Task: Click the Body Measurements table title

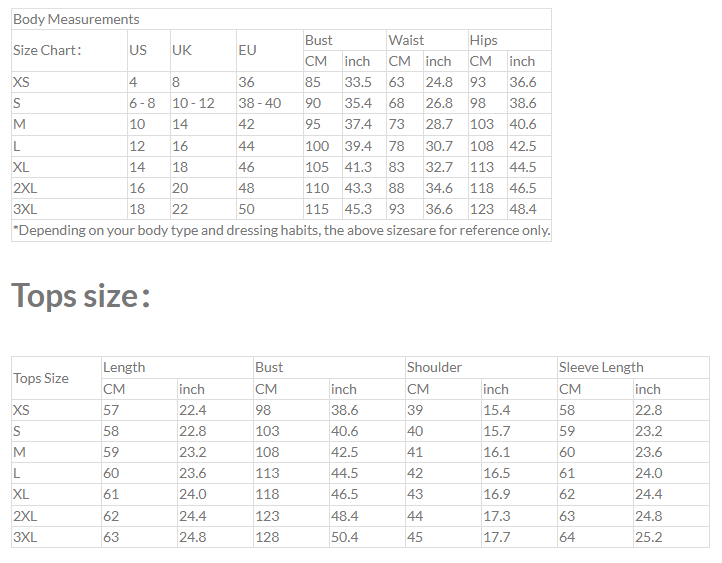Action: [76, 19]
